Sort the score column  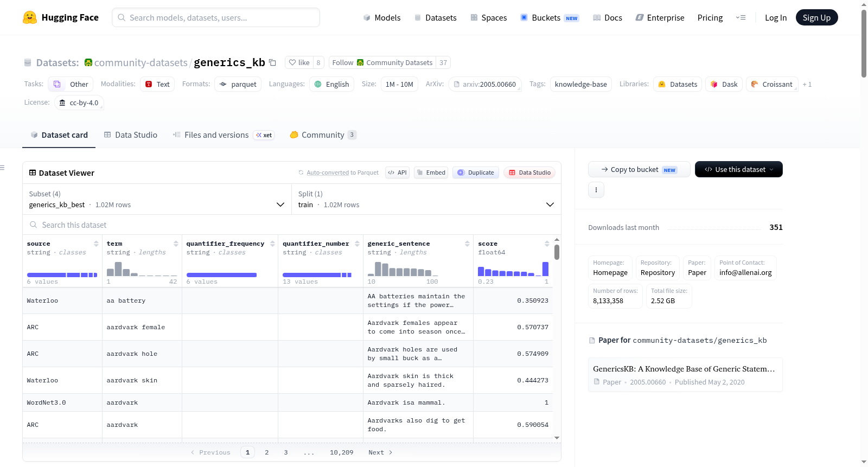click(547, 244)
